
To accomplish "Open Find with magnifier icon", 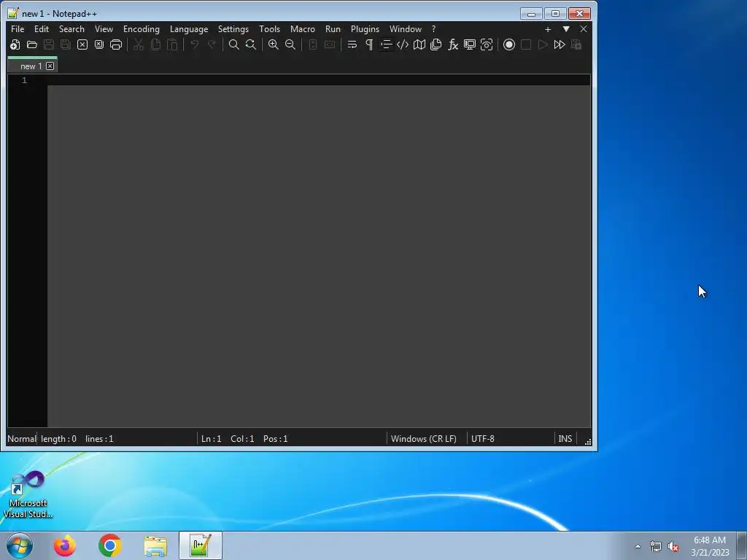I will tap(234, 44).
